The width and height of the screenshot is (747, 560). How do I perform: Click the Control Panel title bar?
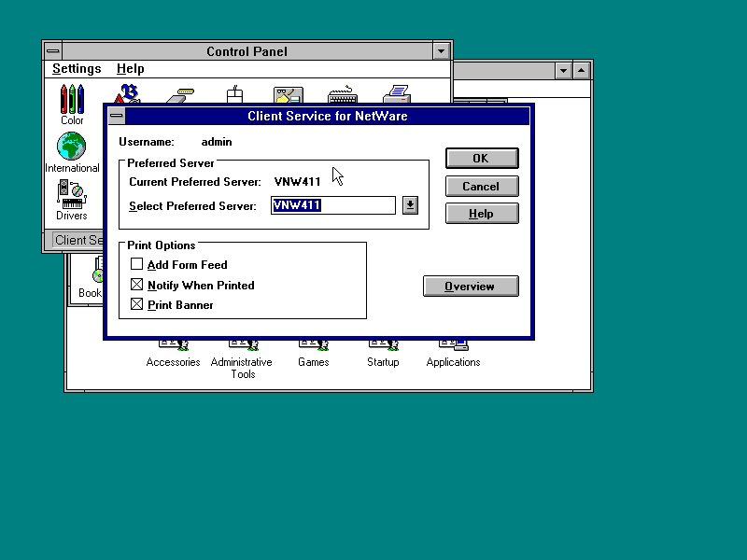247,51
